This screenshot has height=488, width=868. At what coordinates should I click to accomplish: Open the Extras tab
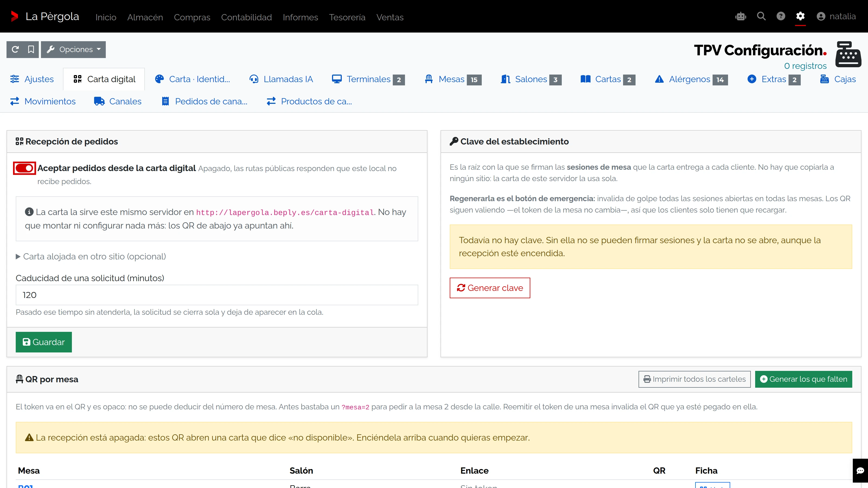point(774,79)
